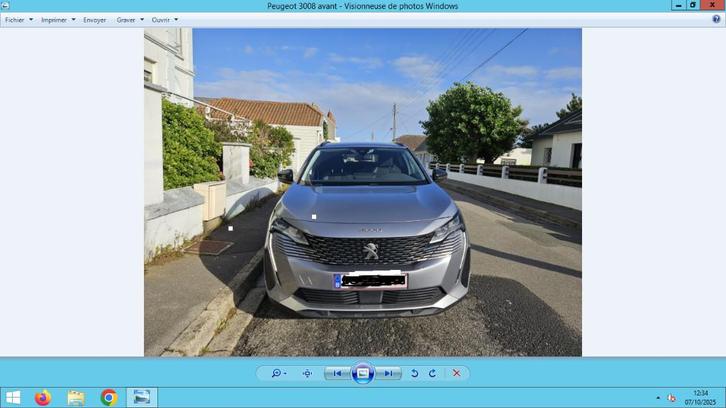Launch Firefox from the taskbar
726x408 pixels.
[42, 397]
